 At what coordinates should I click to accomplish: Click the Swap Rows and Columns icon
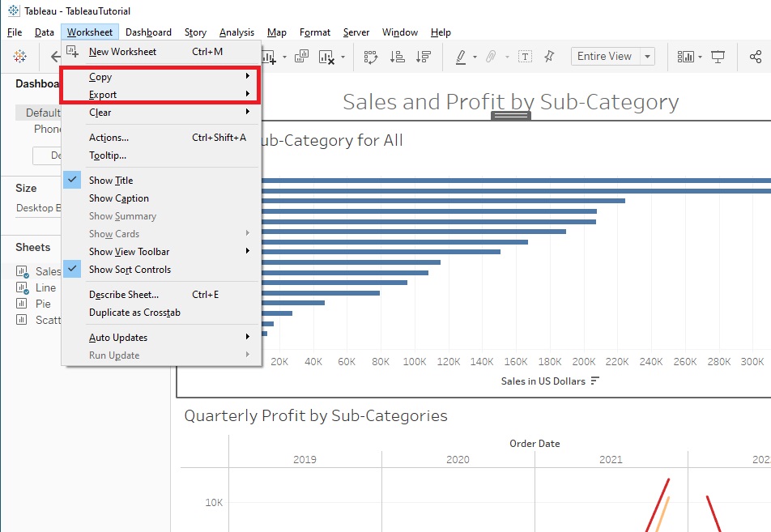tap(371, 57)
